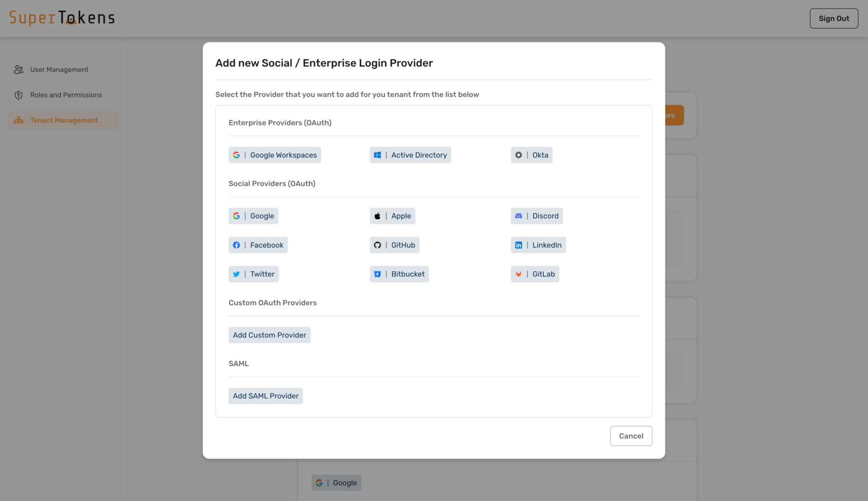The height and width of the screenshot is (501, 868).
Task: Select the GitLab fox icon
Action: [x=518, y=274]
